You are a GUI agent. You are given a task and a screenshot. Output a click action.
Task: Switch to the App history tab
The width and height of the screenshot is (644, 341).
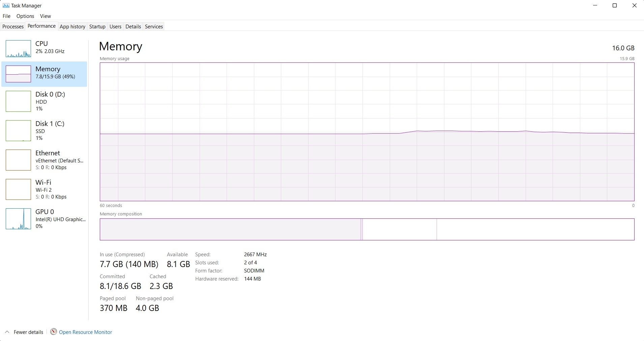click(x=72, y=26)
